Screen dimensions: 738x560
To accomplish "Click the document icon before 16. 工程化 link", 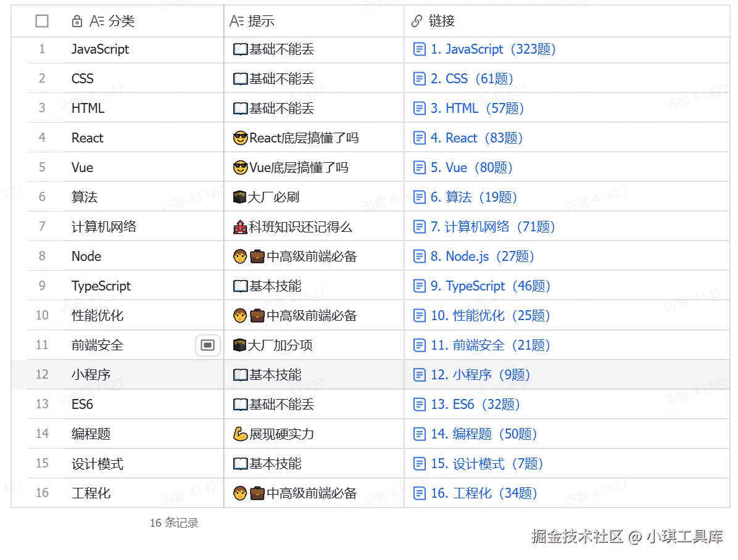I will pos(419,493).
